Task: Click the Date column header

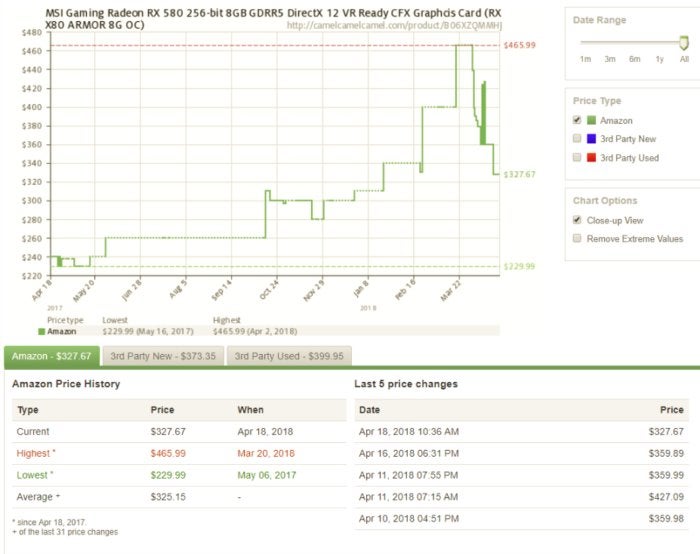Action: pyautogui.click(x=370, y=410)
